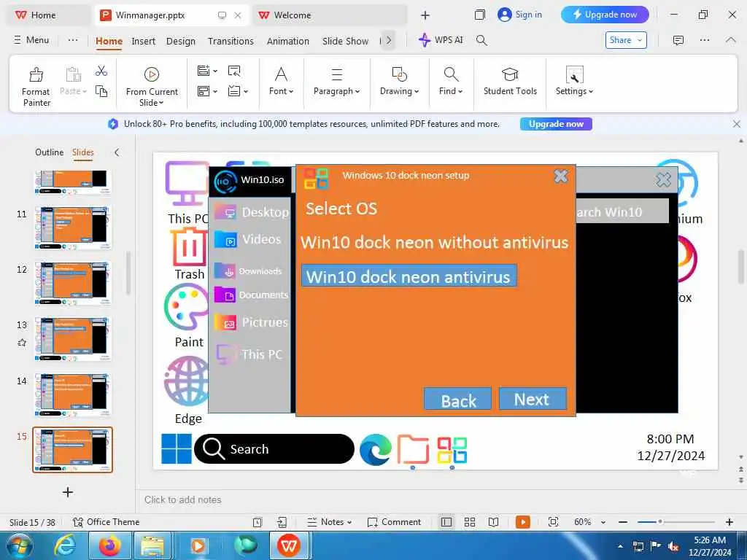Select slide 11 thumbnail
747x560 pixels.
tap(73, 227)
